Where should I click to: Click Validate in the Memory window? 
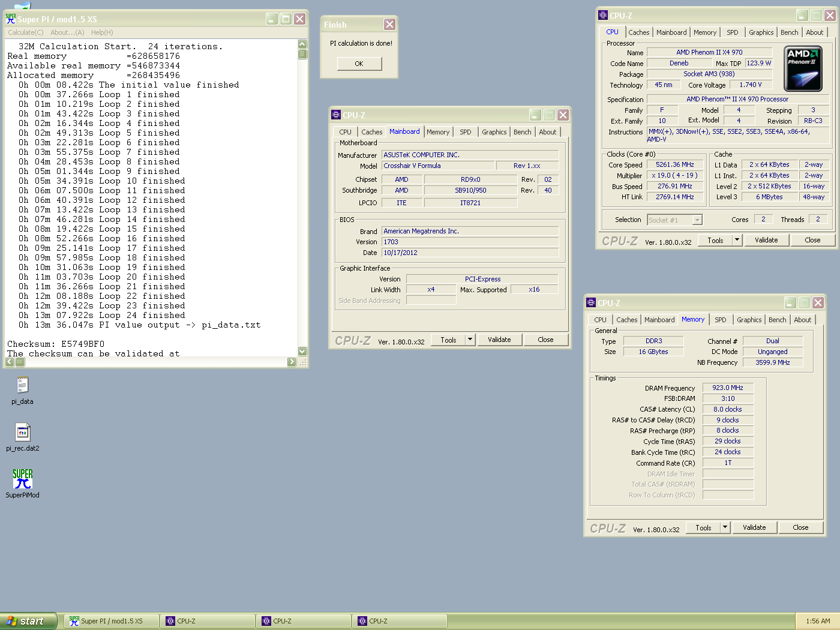[x=754, y=527]
